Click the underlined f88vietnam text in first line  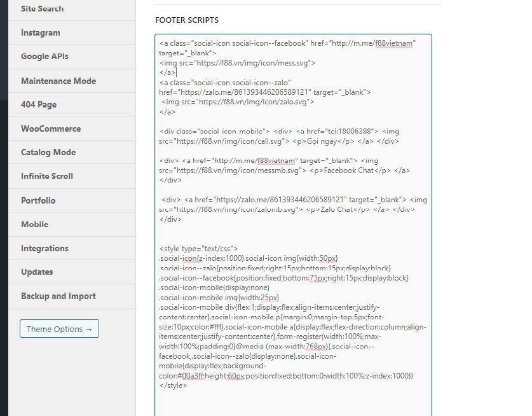pos(393,44)
